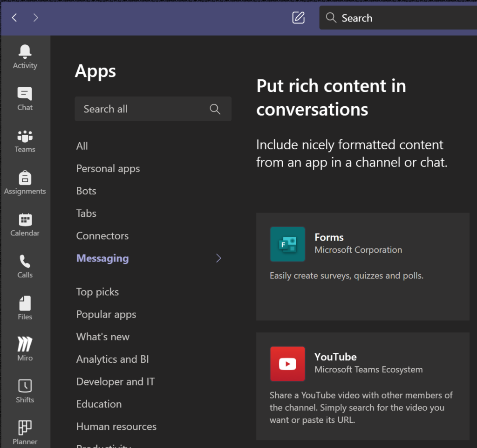Expand the chevron next to Messaging
Image resolution: width=477 pixels, height=448 pixels.
coord(218,258)
